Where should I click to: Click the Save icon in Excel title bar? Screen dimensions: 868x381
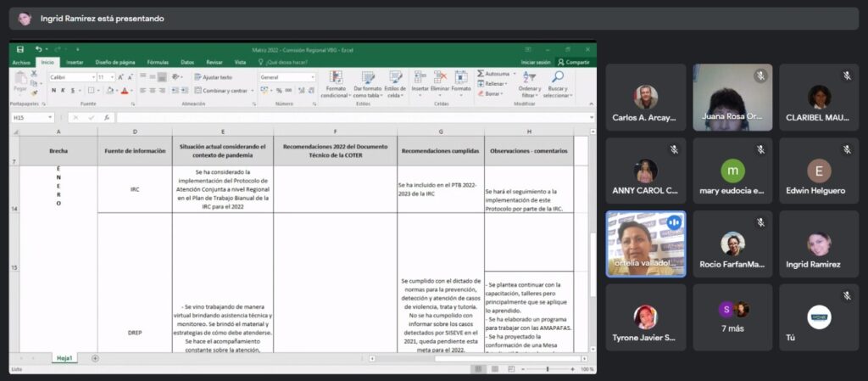click(19, 49)
